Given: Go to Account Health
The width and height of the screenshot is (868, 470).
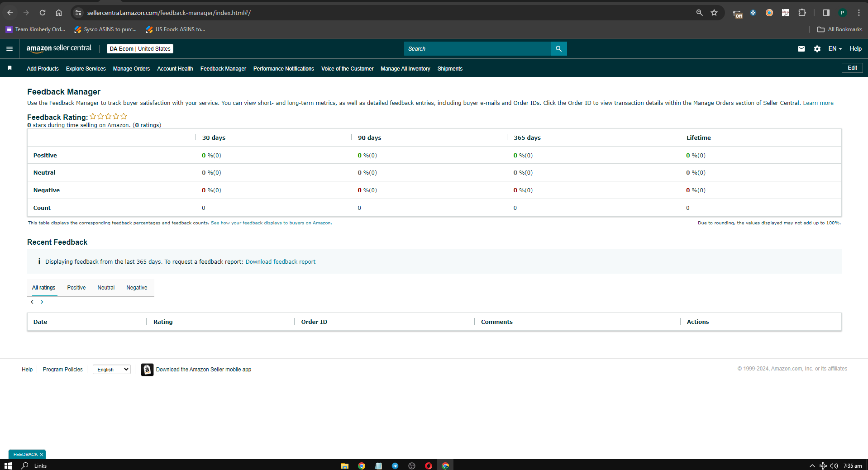Looking at the screenshot, I should click(175, 69).
